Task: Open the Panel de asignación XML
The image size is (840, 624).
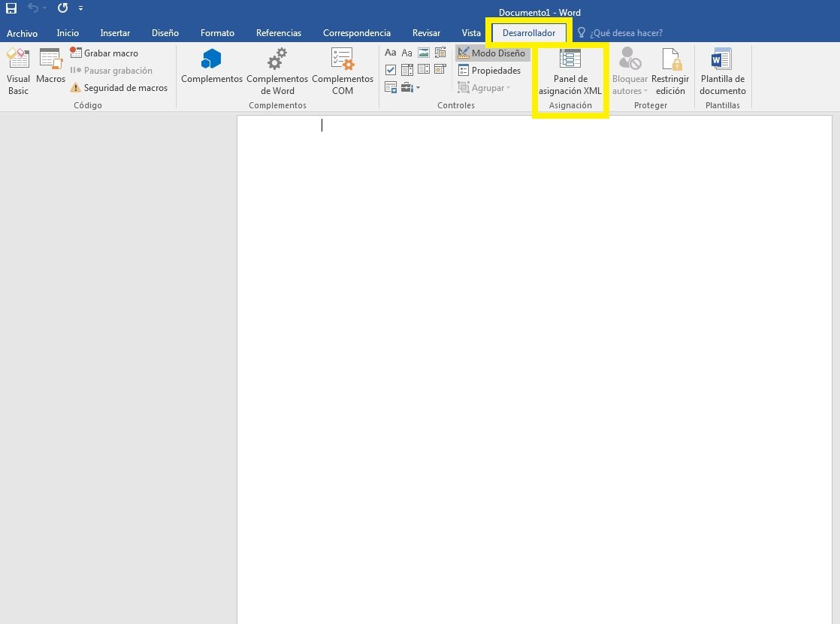Action: [570, 71]
